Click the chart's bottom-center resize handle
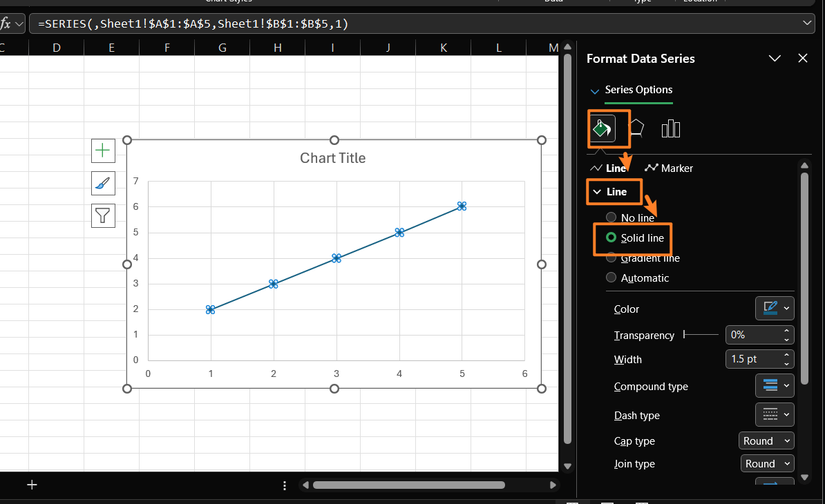The image size is (825, 504). (x=334, y=389)
